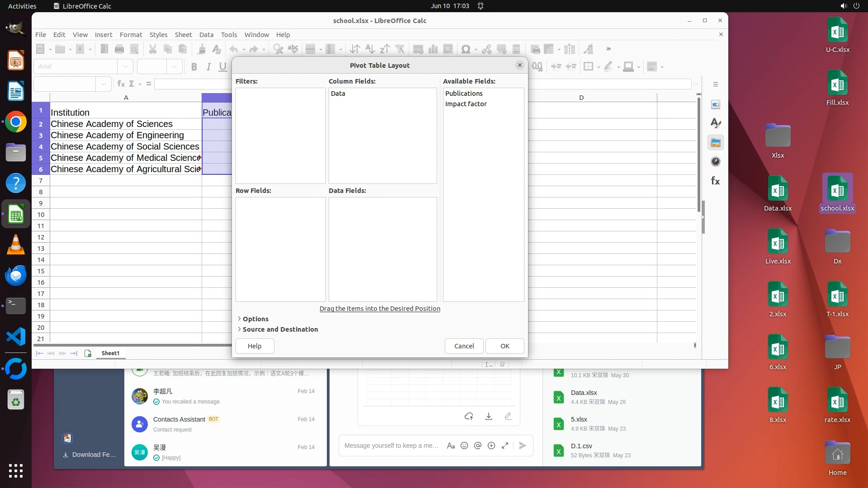The width and height of the screenshot is (868, 488).
Task: Expand the Options section
Action: point(255,319)
